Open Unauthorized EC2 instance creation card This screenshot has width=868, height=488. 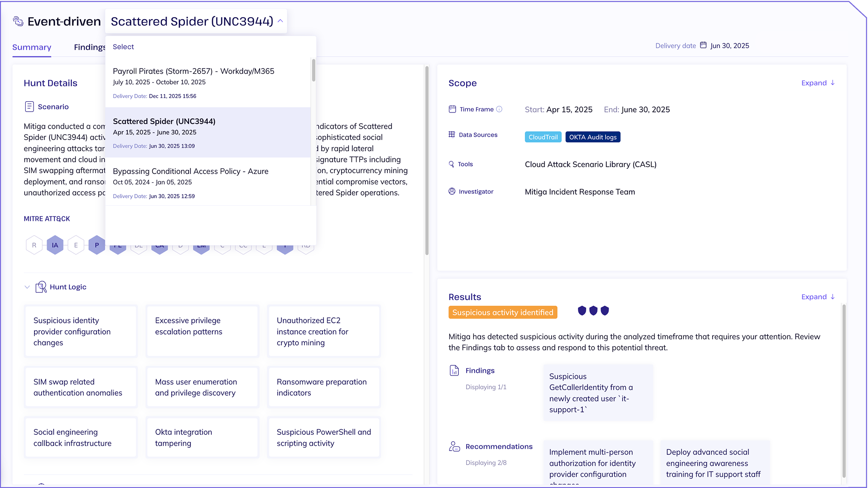click(324, 331)
